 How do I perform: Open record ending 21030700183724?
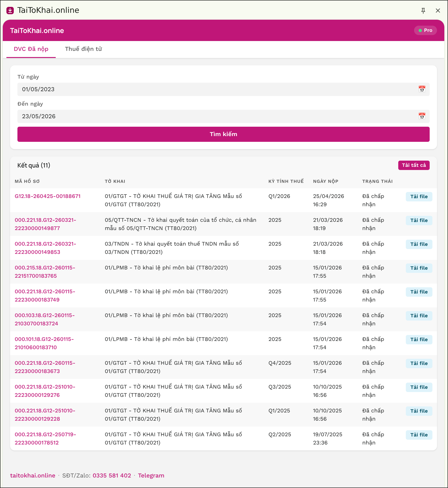click(x=45, y=319)
